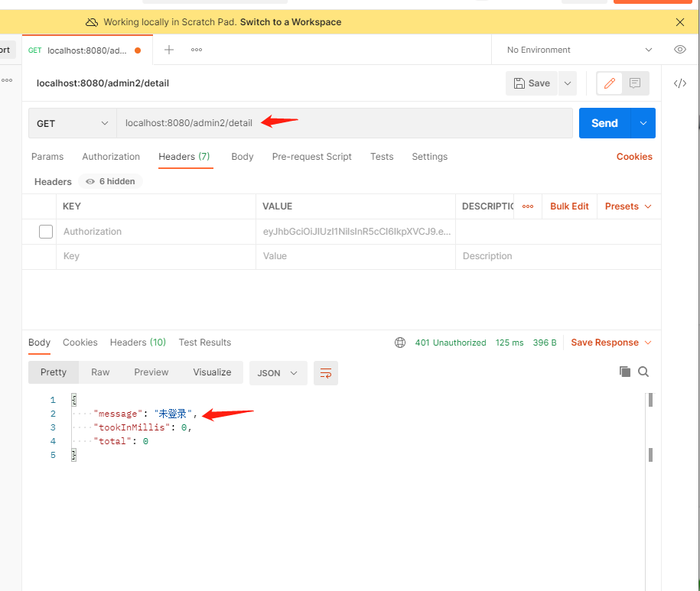Select the Pretty view

(54, 372)
